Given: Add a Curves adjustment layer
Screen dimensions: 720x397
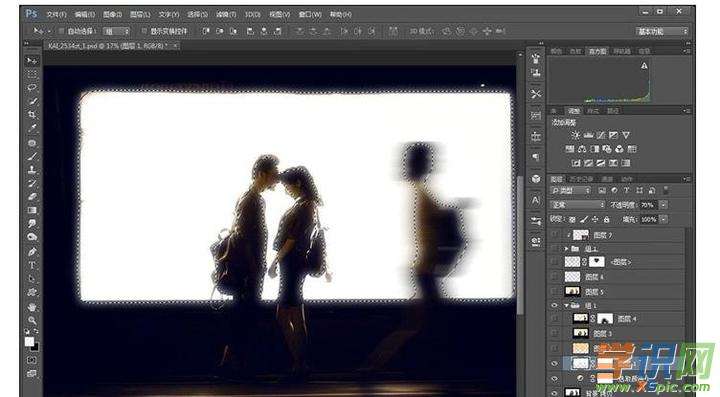Looking at the screenshot, I should tap(601, 135).
